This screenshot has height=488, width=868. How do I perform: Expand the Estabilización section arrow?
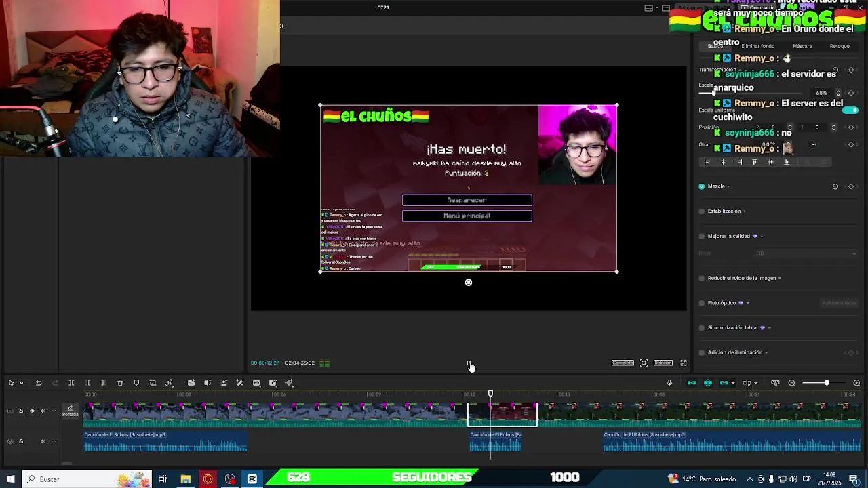coord(745,211)
